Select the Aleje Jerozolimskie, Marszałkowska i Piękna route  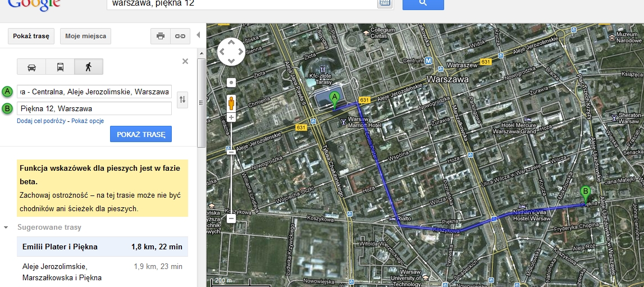pos(102,272)
